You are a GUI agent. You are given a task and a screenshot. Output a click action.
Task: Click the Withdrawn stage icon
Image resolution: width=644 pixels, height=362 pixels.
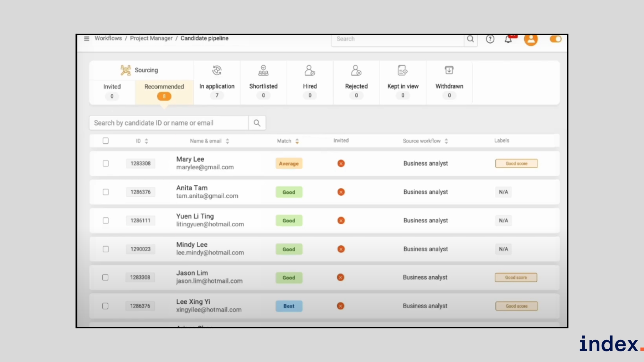pos(449,70)
